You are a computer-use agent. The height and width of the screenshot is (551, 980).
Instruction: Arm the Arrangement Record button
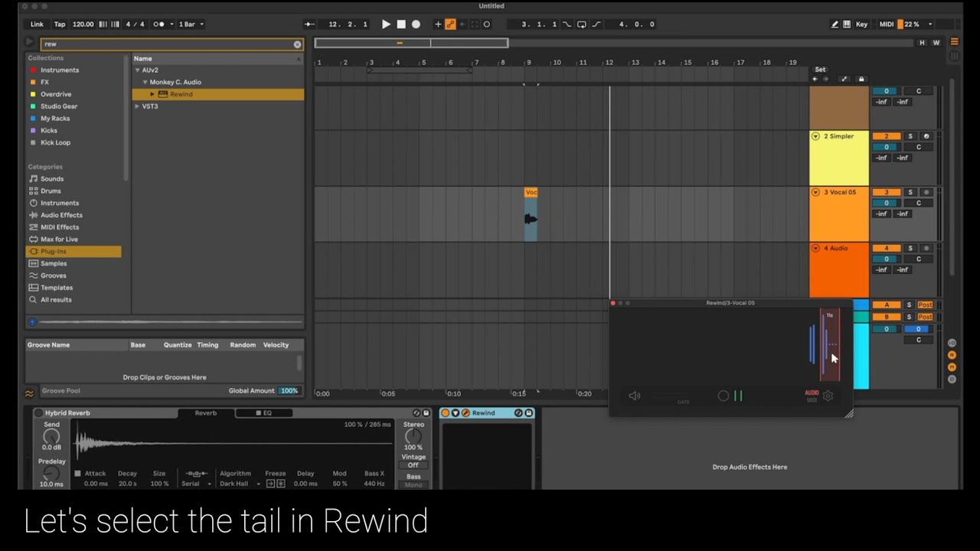point(416,24)
